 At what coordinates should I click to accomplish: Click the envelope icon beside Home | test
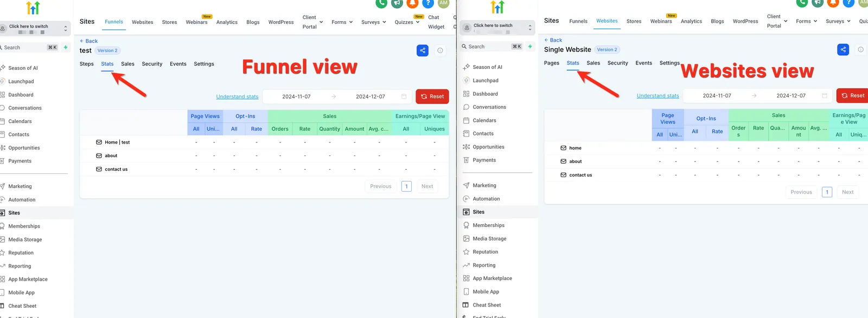[99, 142]
